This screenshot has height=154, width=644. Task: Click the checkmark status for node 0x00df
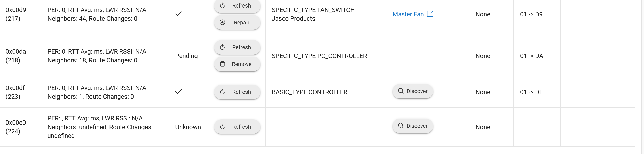tap(179, 92)
